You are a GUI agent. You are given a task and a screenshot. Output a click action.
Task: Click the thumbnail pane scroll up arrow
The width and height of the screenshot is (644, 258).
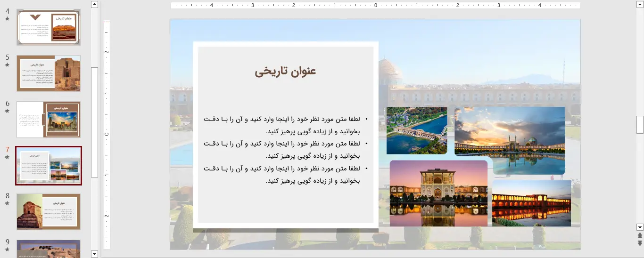94,4
